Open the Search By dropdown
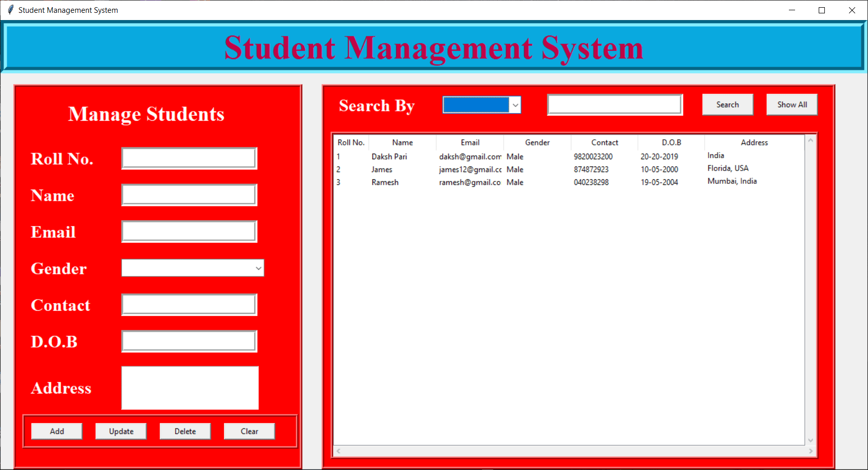Screen dimensions: 868x470 [x=515, y=104]
